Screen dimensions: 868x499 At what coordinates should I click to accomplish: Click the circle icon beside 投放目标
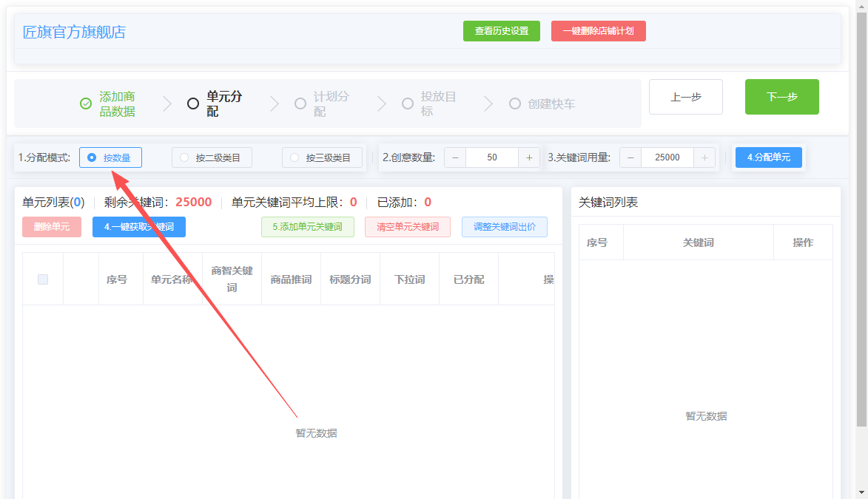tap(408, 103)
